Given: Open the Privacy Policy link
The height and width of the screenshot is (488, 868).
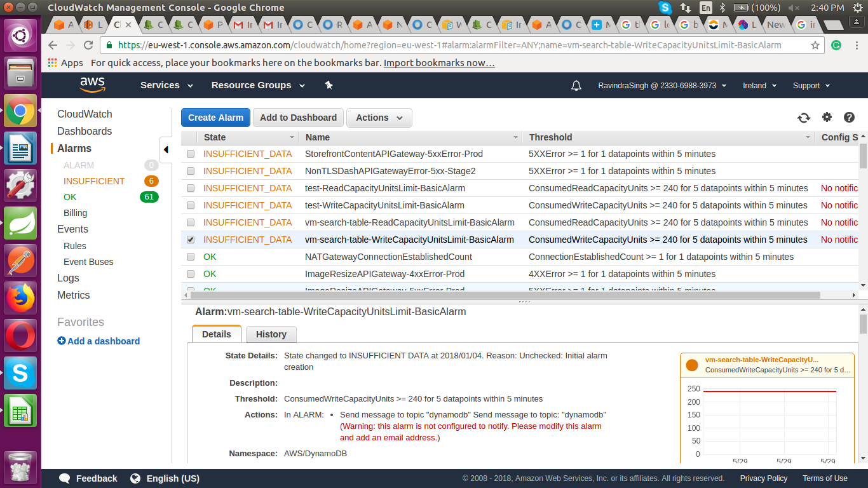Looking at the screenshot, I should pyautogui.click(x=764, y=478).
